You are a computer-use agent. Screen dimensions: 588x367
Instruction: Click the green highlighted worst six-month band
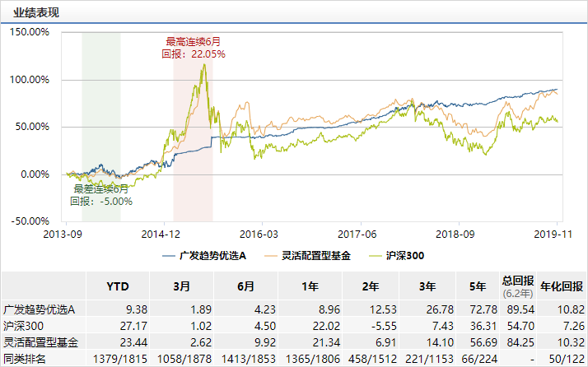(x=101, y=127)
